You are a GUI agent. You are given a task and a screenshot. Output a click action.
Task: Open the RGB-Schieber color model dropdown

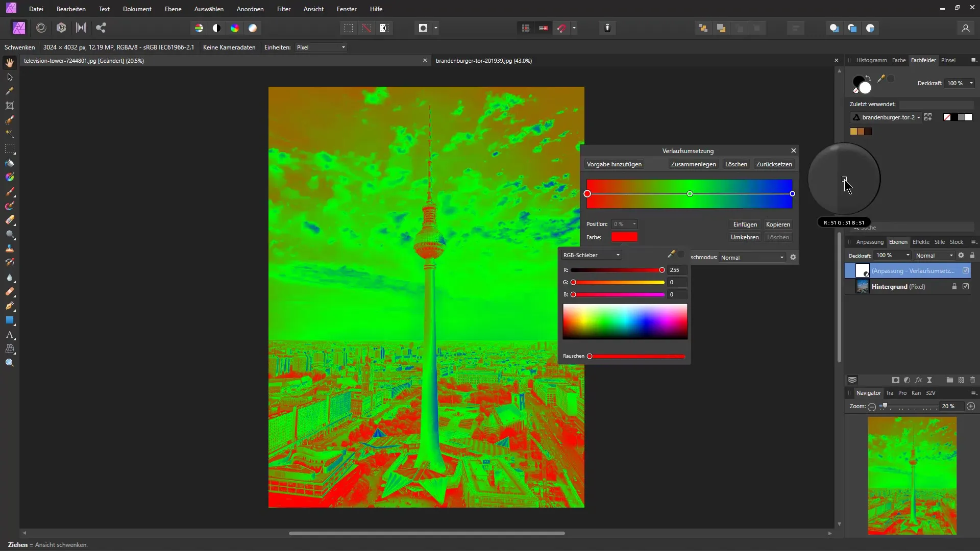click(x=591, y=255)
